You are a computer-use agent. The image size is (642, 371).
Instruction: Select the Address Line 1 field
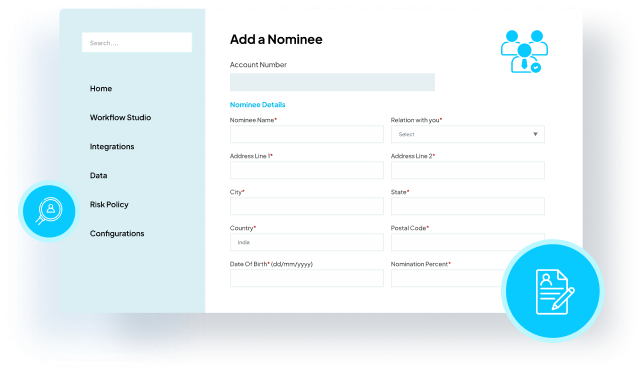[307, 170]
